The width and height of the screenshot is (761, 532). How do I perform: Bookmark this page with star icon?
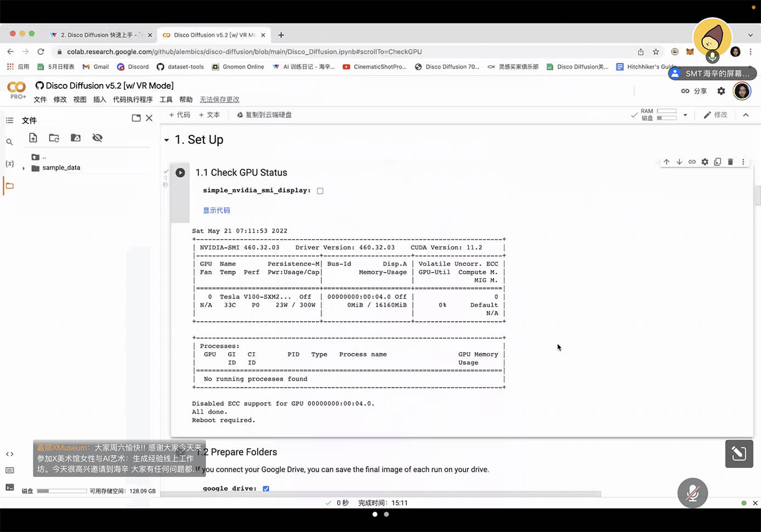pyautogui.click(x=656, y=52)
